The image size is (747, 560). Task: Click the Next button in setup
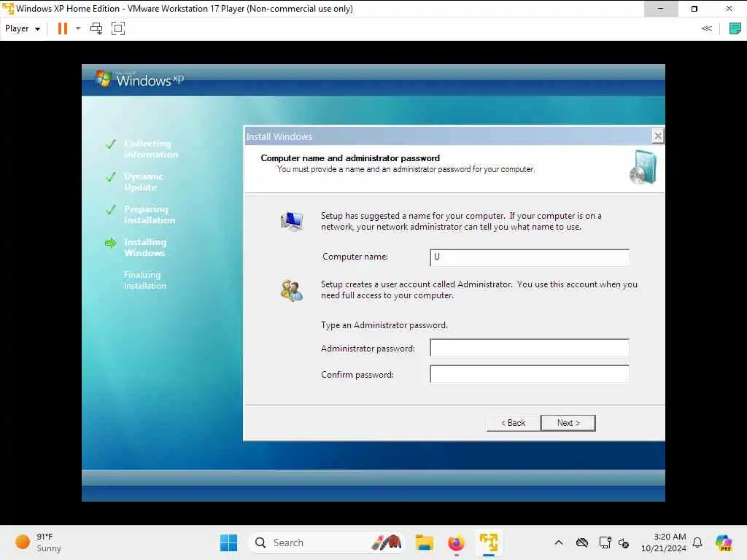pos(568,423)
